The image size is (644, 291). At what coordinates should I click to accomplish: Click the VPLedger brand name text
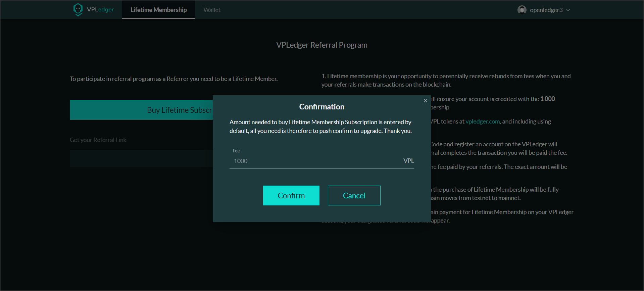(x=100, y=9)
